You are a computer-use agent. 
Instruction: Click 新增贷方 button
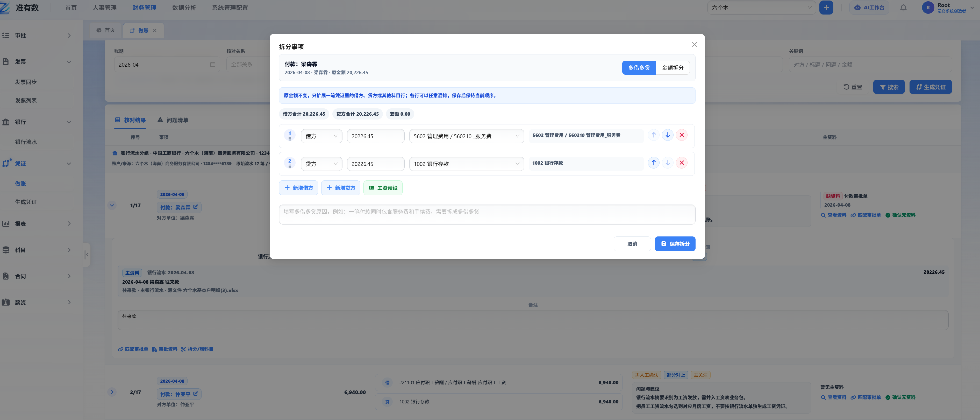(x=340, y=188)
